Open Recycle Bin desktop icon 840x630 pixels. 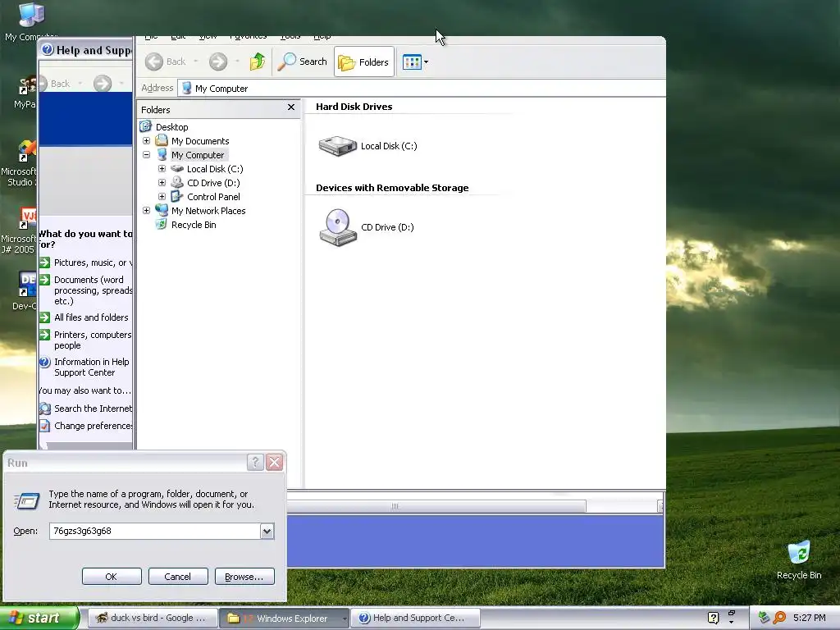point(799,560)
